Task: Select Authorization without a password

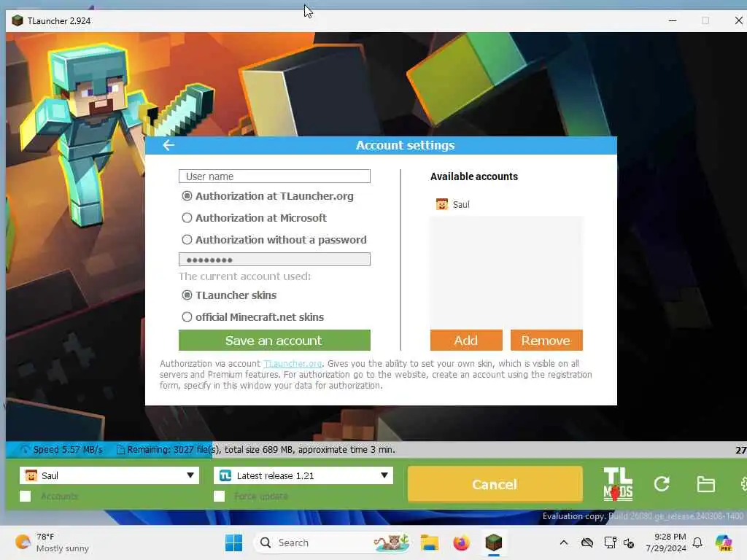Action: (x=187, y=239)
